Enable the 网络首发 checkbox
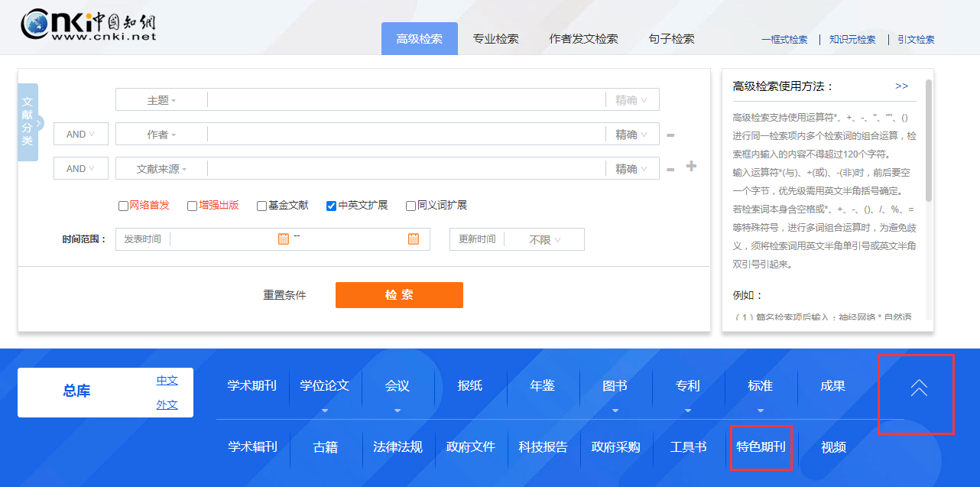The width and height of the screenshot is (980, 487). point(123,206)
